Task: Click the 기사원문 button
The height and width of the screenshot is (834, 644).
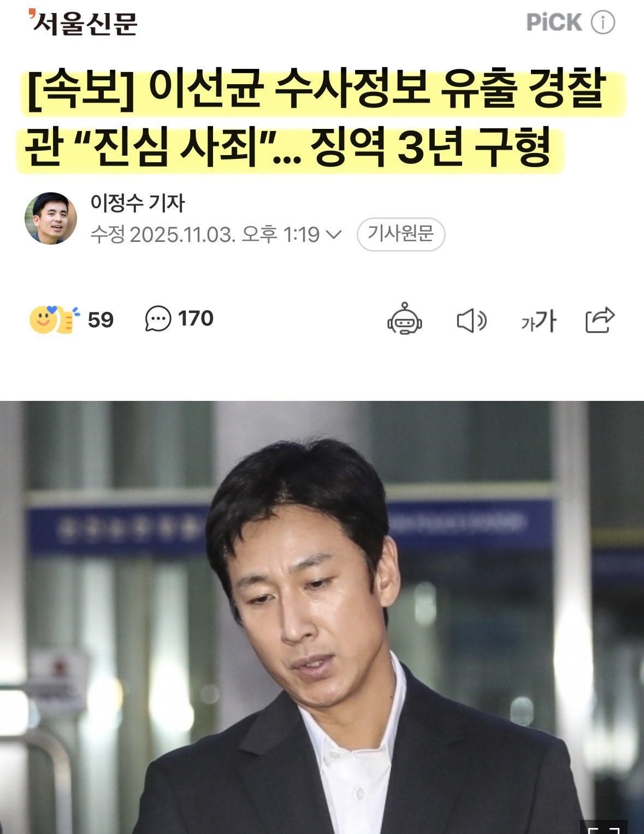Action: point(401,235)
